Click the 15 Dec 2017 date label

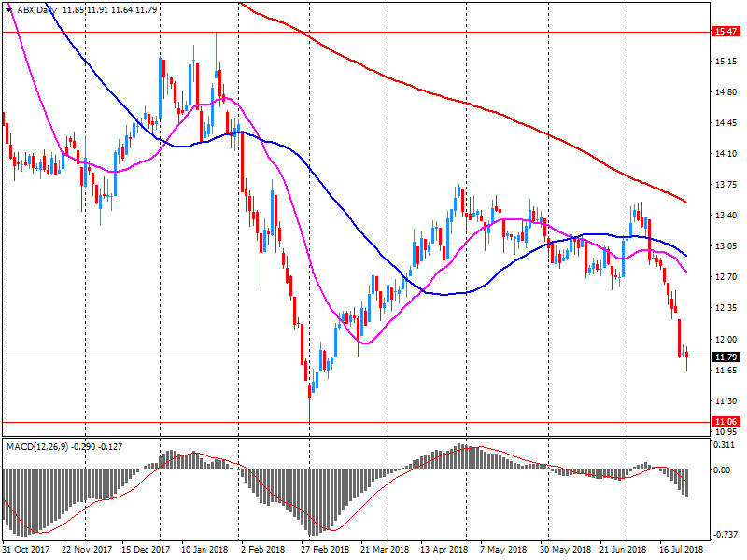(147, 549)
